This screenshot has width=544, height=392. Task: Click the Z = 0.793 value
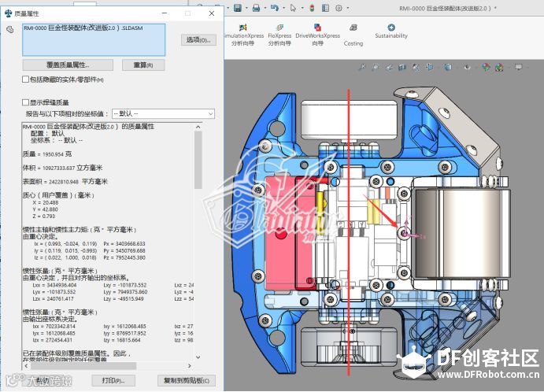pos(44,216)
